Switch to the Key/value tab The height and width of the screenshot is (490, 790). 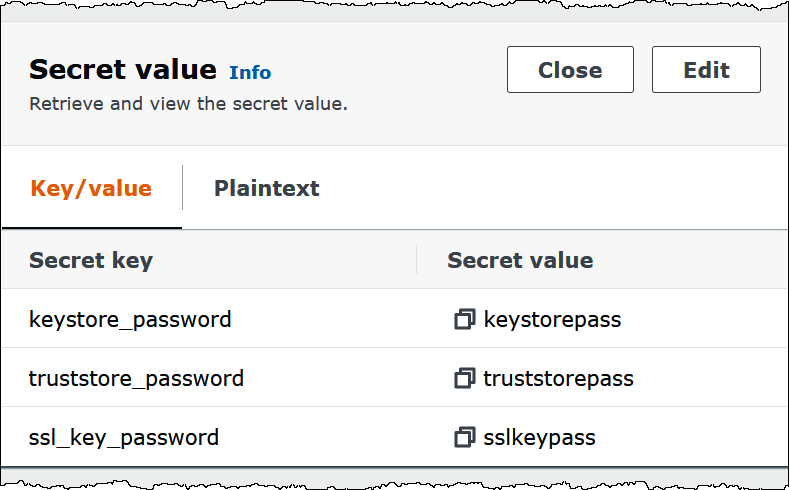(x=91, y=188)
